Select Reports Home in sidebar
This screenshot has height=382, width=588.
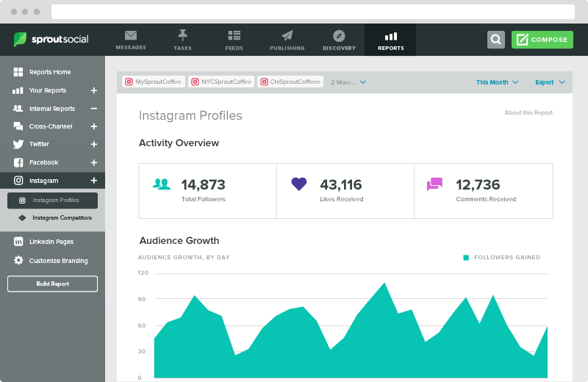click(x=50, y=72)
